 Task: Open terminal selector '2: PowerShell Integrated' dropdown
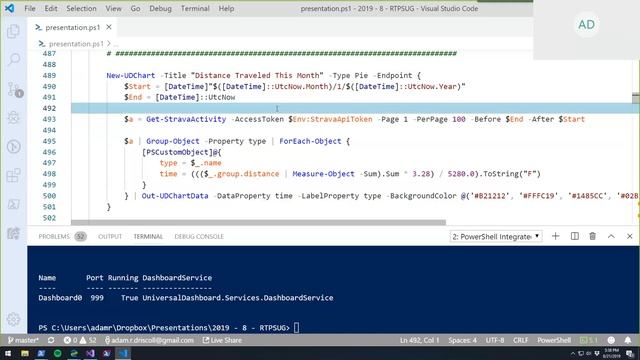496,236
